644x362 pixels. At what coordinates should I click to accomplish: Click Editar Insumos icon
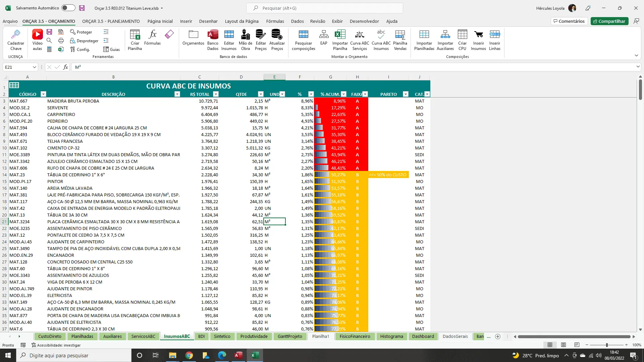229,34
